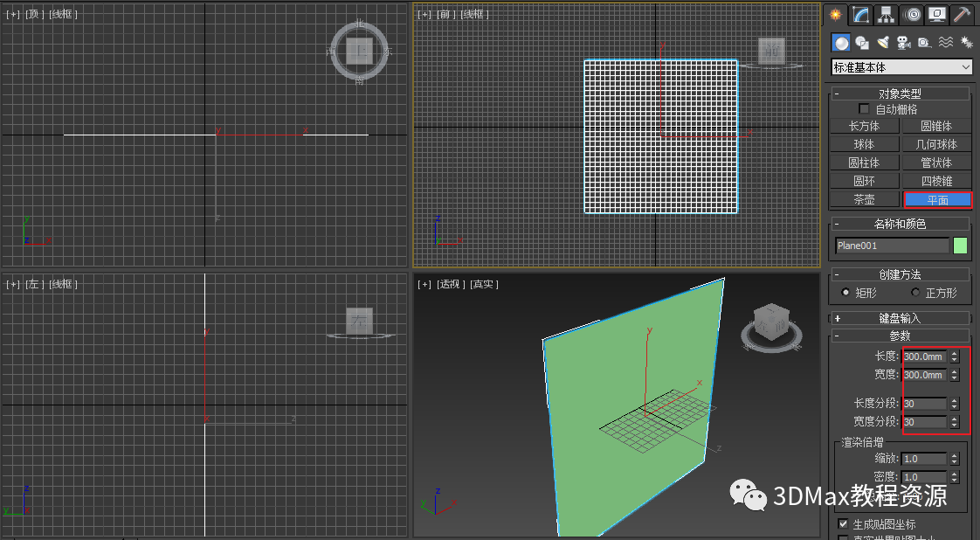
Task: Select the Cameras category icon
Action: [x=904, y=43]
